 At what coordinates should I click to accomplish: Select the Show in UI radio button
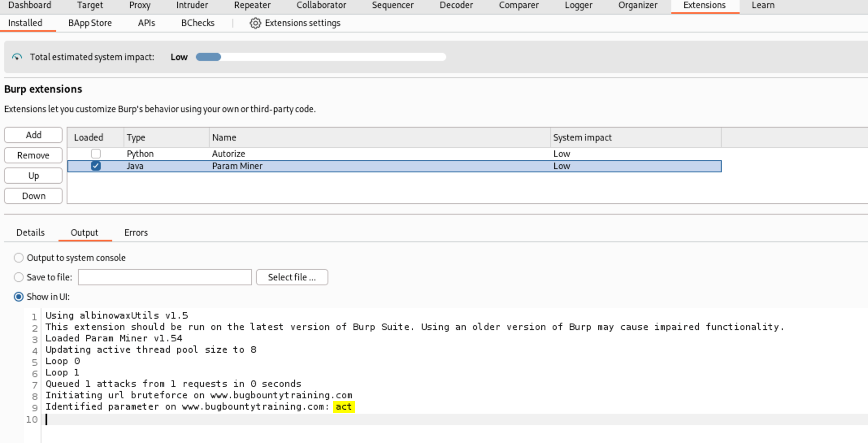[x=19, y=297]
